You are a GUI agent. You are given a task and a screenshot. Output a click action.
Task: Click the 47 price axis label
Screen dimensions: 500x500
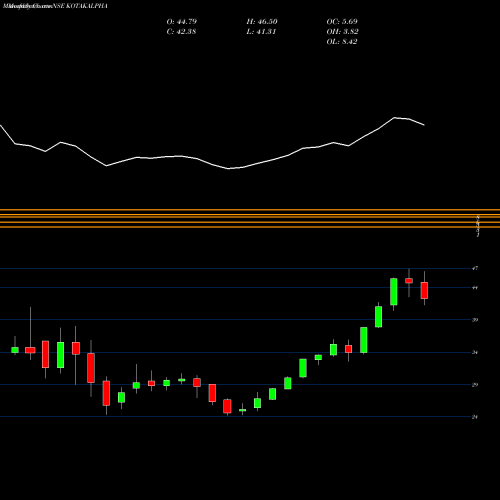(475, 268)
